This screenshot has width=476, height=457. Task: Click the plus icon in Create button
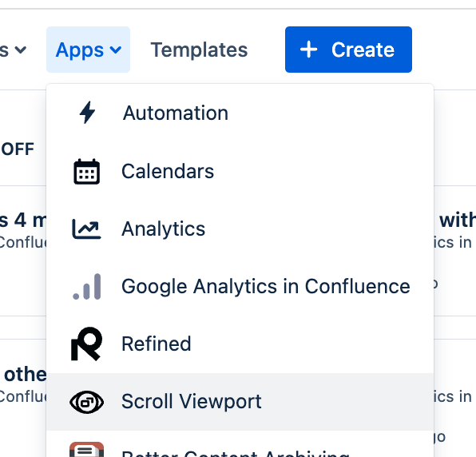(x=309, y=50)
